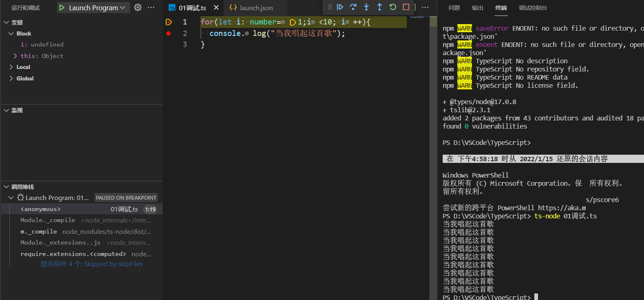Click line number 3 in editor
The image size is (644, 300).
point(185,44)
